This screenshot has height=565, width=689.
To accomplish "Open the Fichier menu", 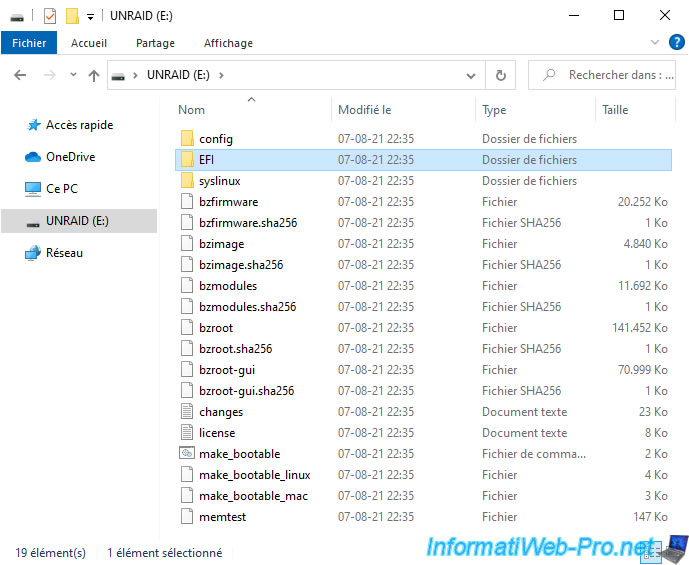I will [29, 43].
